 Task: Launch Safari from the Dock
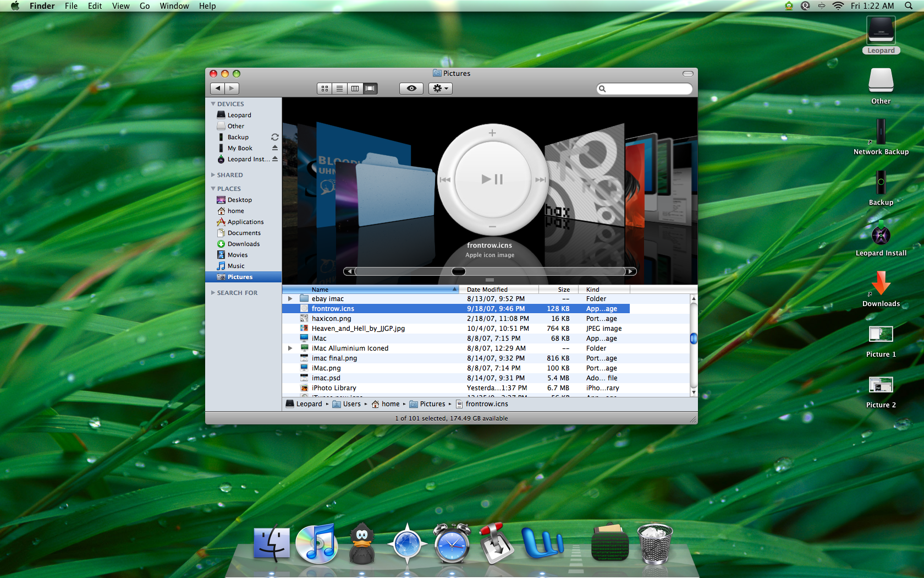pyautogui.click(x=407, y=543)
